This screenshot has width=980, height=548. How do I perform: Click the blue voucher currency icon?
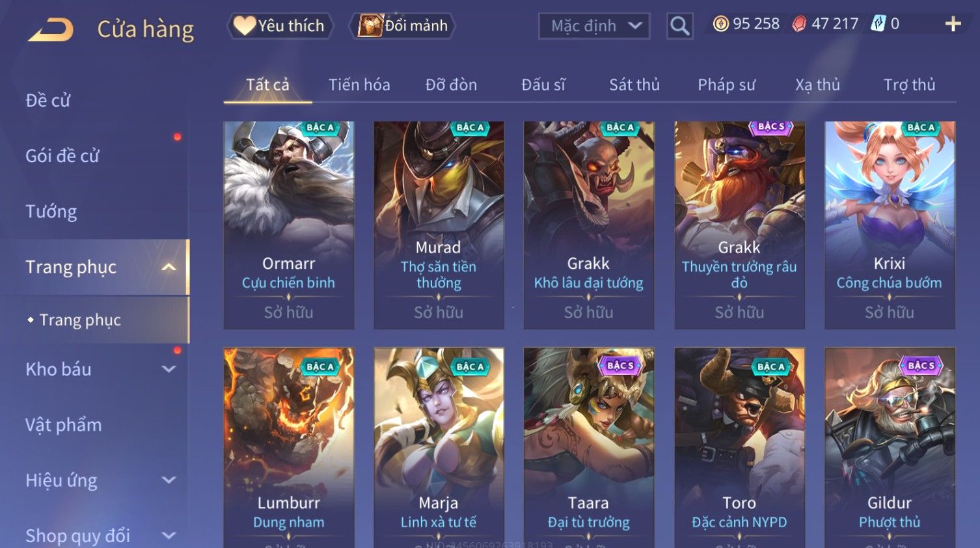tap(878, 24)
